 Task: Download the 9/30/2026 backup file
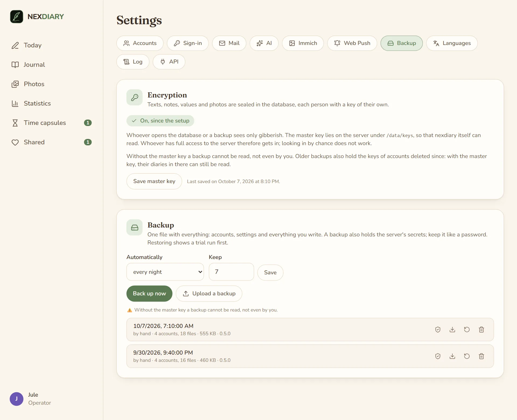click(x=452, y=356)
